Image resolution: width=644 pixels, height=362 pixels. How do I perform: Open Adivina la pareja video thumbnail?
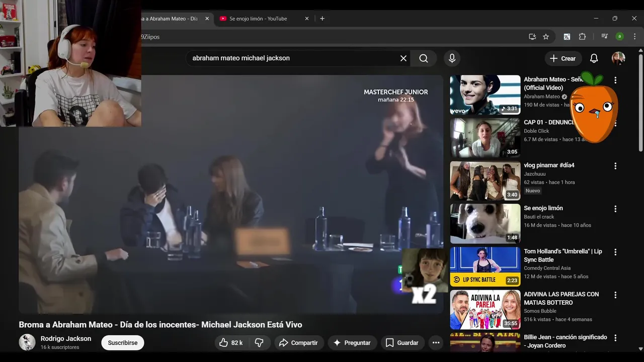click(485, 310)
